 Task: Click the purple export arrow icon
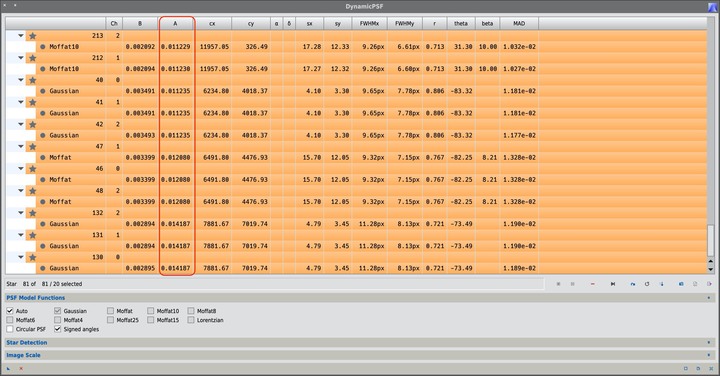coord(709,284)
